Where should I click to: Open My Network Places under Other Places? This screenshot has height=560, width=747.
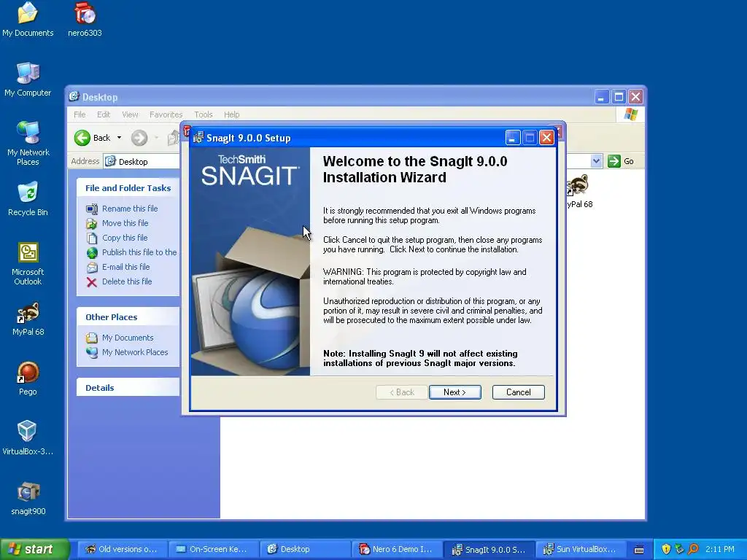(135, 352)
